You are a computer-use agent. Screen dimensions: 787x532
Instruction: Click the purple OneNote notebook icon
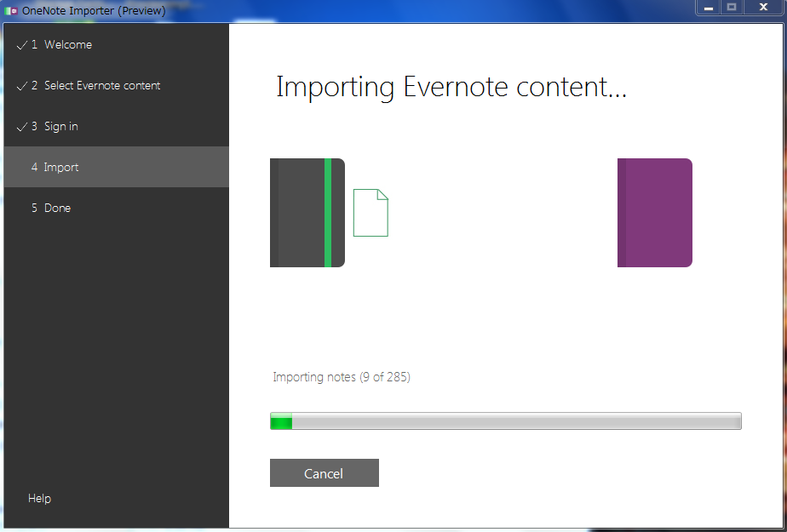[x=655, y=213]
